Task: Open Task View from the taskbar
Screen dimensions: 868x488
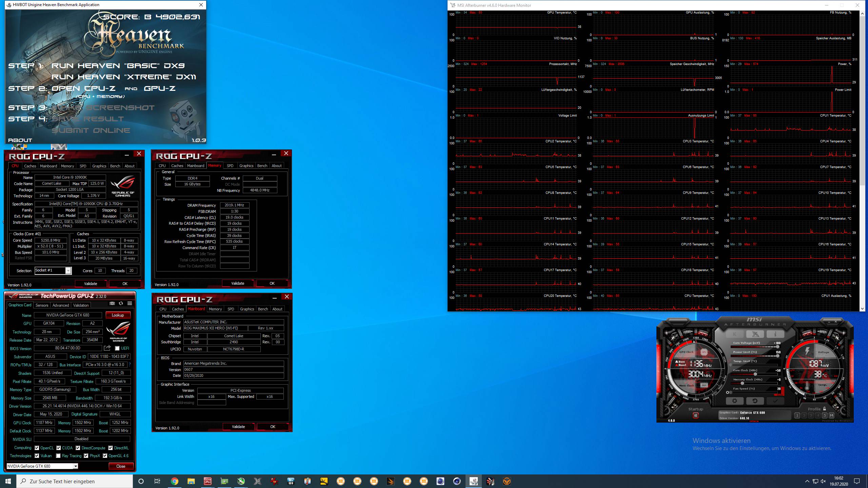Action: tap(157, 481)
